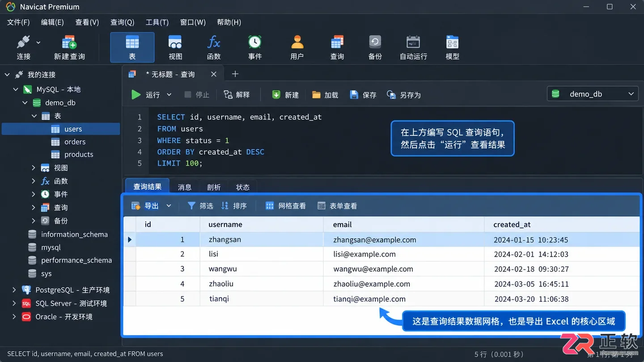Open the 连接 dropdown arrow
644x362 pixels.
[x=38, y=42]
